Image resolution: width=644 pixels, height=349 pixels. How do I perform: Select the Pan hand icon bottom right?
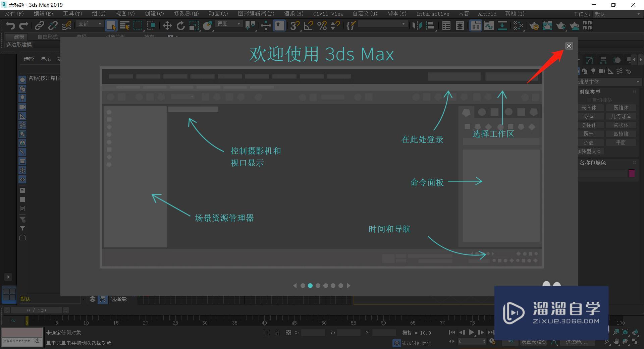point(616,341)
